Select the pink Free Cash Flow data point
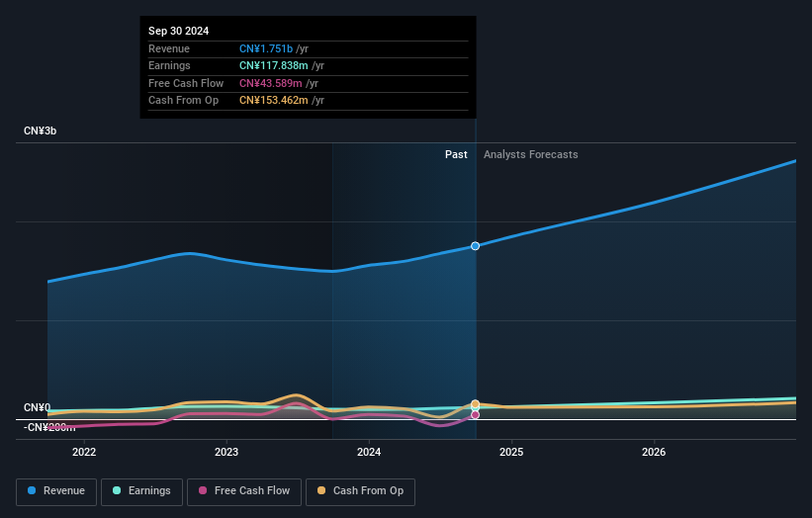The image size is (812, 518). [475, 415]
